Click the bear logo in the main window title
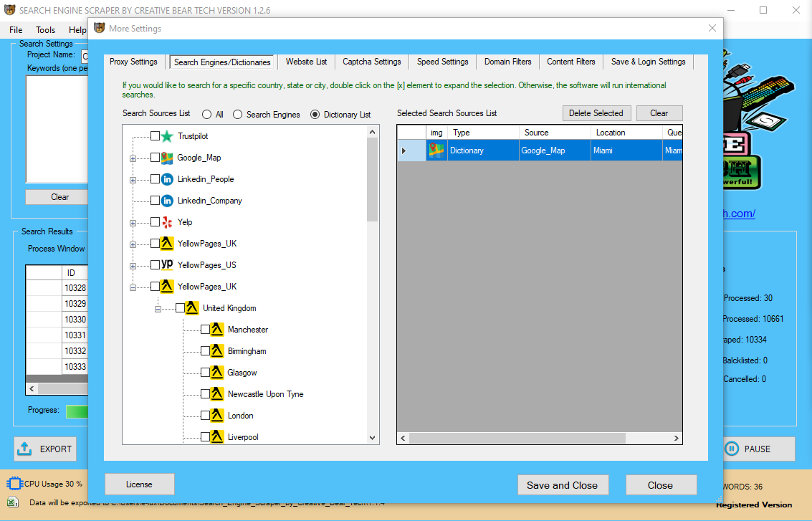Image resolution: width=812 pixels, height=521 pixels. [x=10, y=10]
